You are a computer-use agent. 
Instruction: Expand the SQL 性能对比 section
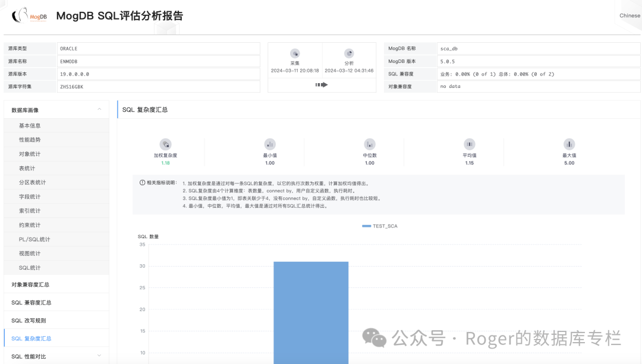point(99,356)
